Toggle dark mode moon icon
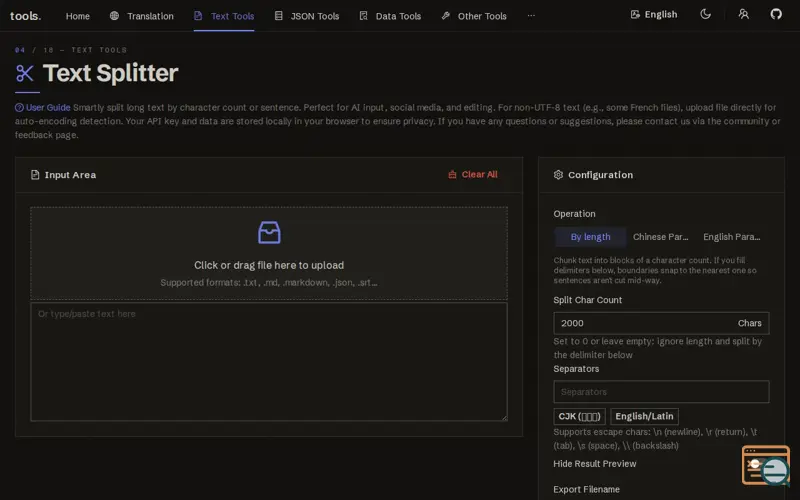800x500 pixels. (x=705, y=14)
